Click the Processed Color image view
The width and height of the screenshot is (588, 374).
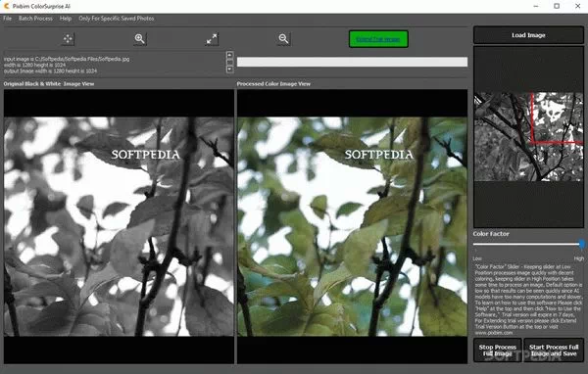tap(352, 226)
